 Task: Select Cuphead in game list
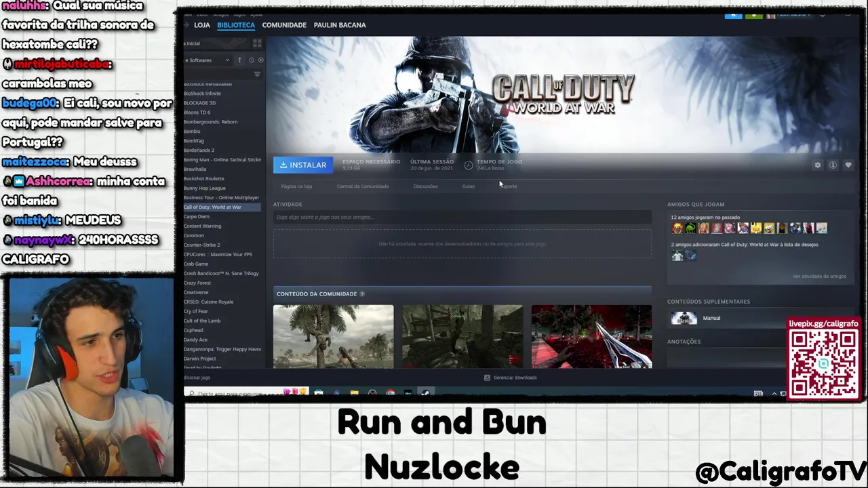tap(193, 331)
